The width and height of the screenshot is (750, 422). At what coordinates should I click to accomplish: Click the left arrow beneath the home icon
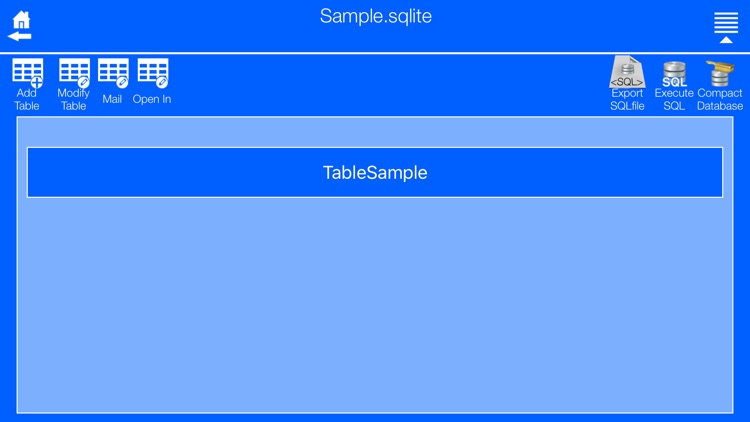point(20,36)
